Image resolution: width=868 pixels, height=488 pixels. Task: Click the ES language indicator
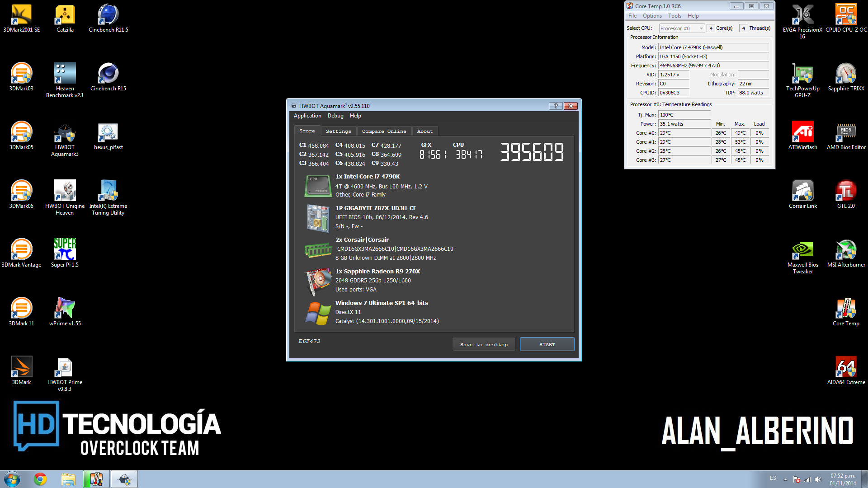(773, 478)
